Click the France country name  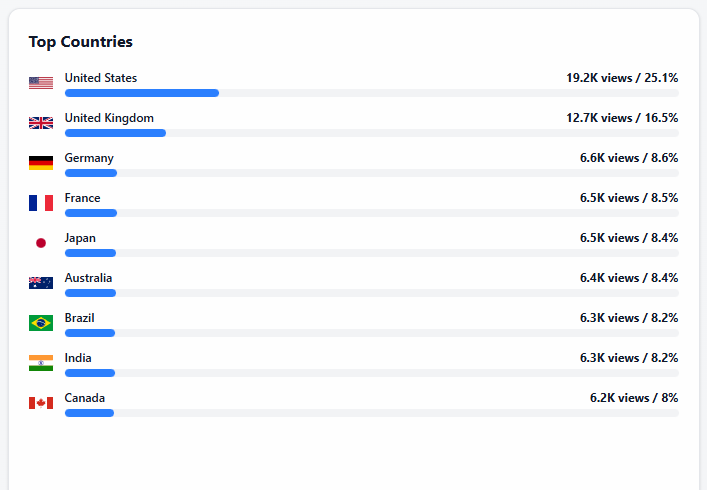82,198
